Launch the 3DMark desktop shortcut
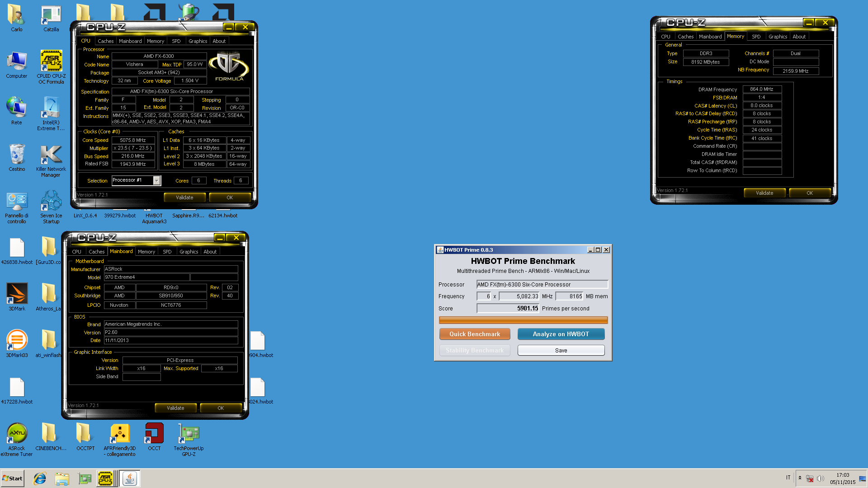The width and height of the screenshot is (868, 488). (x=17, y=297)
